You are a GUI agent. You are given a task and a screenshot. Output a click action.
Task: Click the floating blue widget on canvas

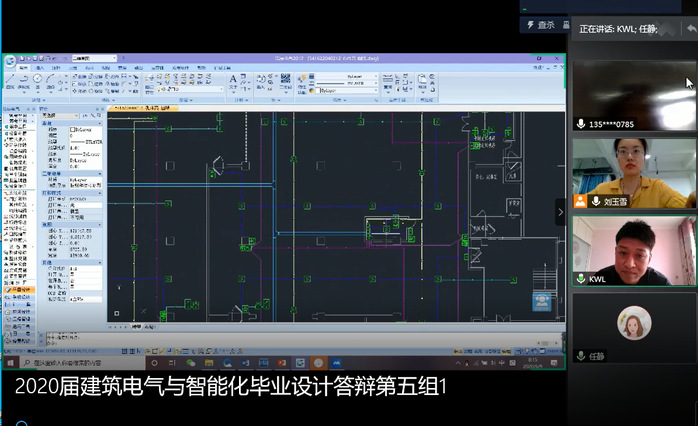coord(543,300)
